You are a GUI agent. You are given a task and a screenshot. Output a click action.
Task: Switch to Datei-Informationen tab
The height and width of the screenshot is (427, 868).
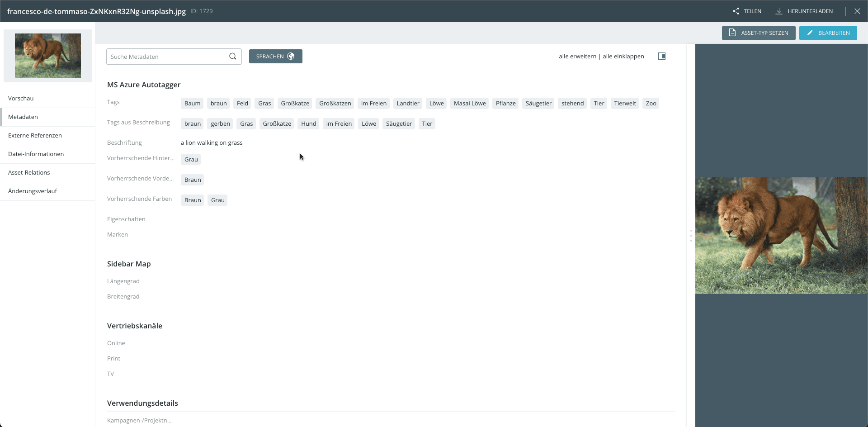coord(36,154)
